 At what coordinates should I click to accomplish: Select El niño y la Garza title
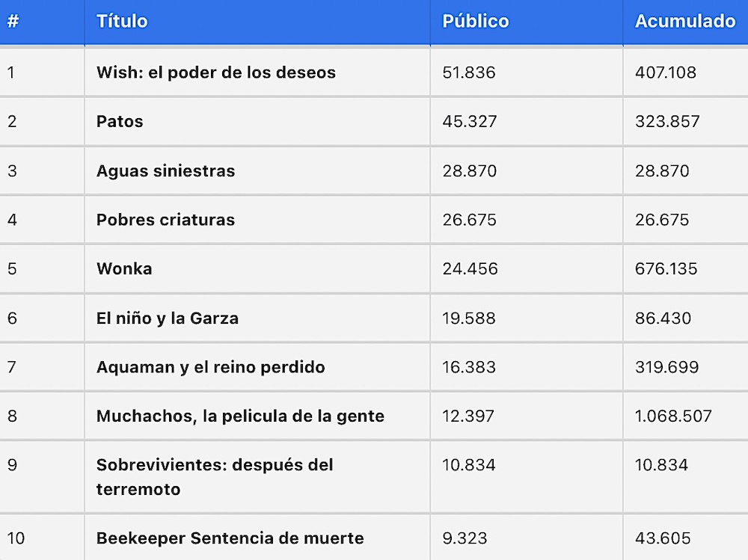pos(168,319)
